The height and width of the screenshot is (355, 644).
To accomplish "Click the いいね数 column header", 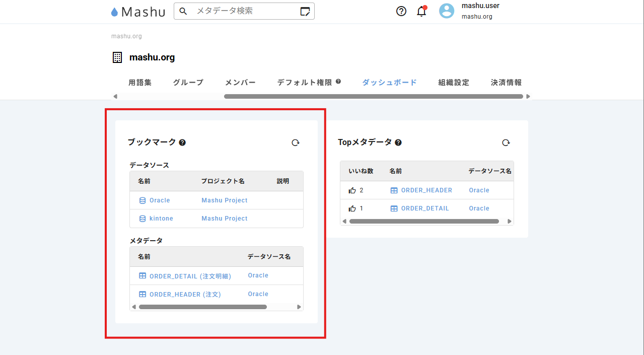I will click(361, 171).
